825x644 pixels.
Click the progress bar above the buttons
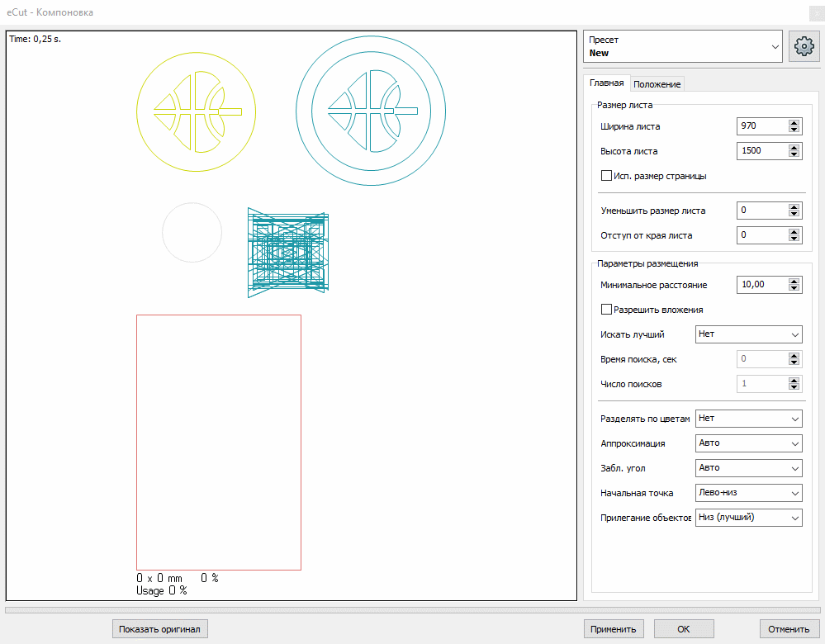pos(413,610)
